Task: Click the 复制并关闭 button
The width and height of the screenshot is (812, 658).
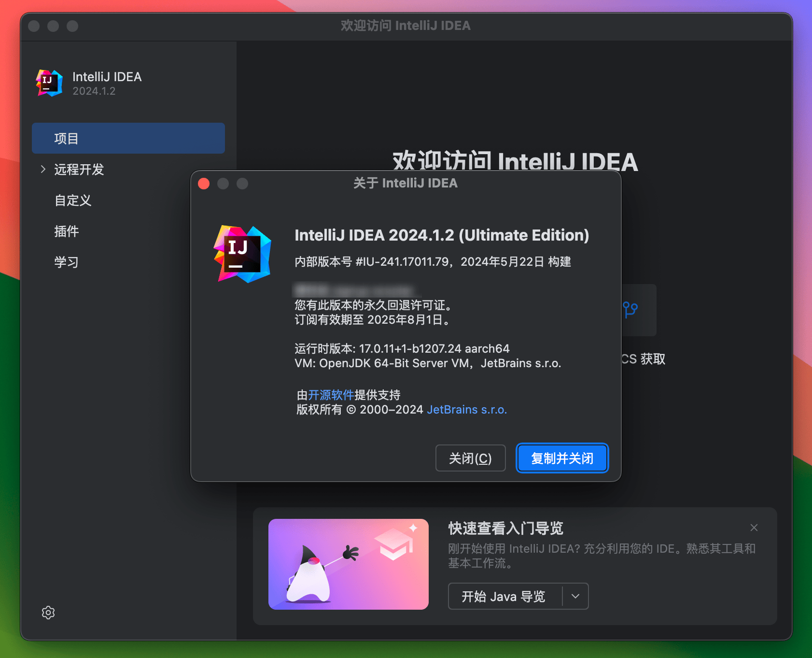Action: point(562,458)
